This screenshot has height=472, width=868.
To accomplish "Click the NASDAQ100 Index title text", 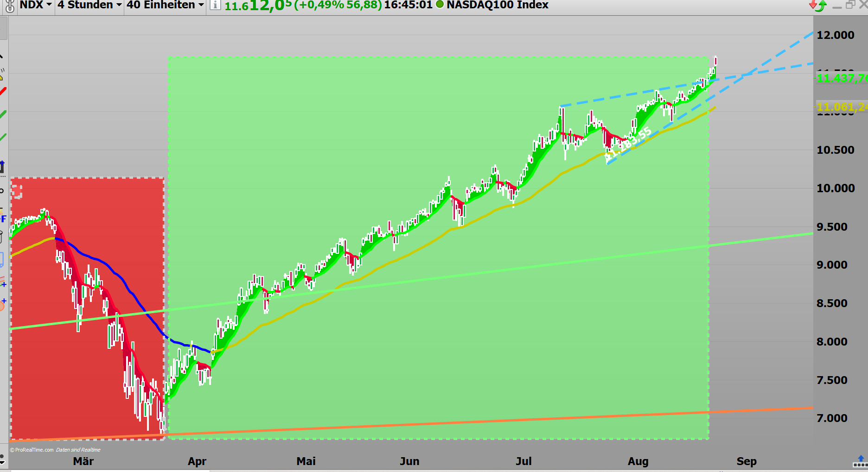I will point(498,5).
